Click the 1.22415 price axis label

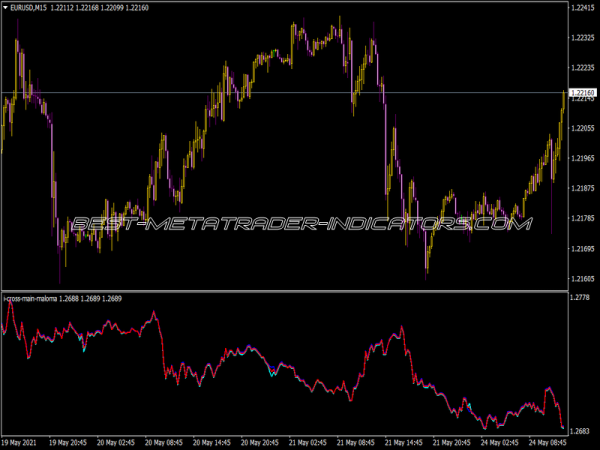(582, 8)
